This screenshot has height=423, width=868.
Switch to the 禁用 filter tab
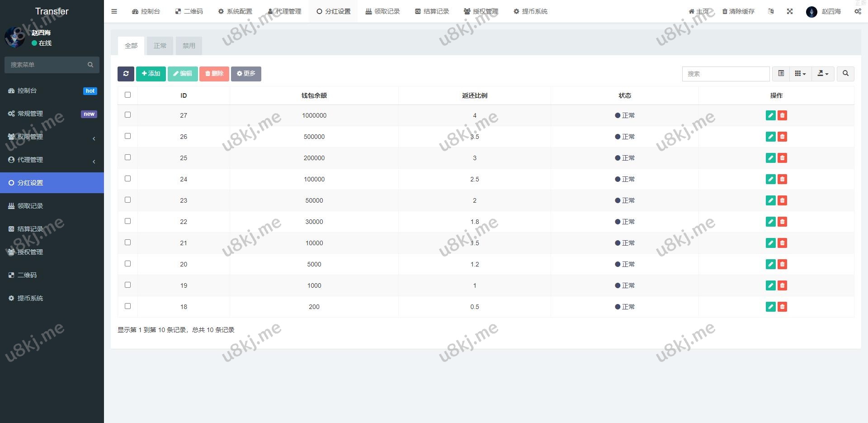(x=189, y=46)
